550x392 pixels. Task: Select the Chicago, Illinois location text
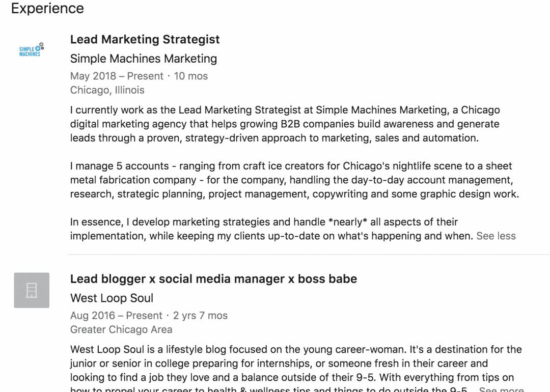107,90
